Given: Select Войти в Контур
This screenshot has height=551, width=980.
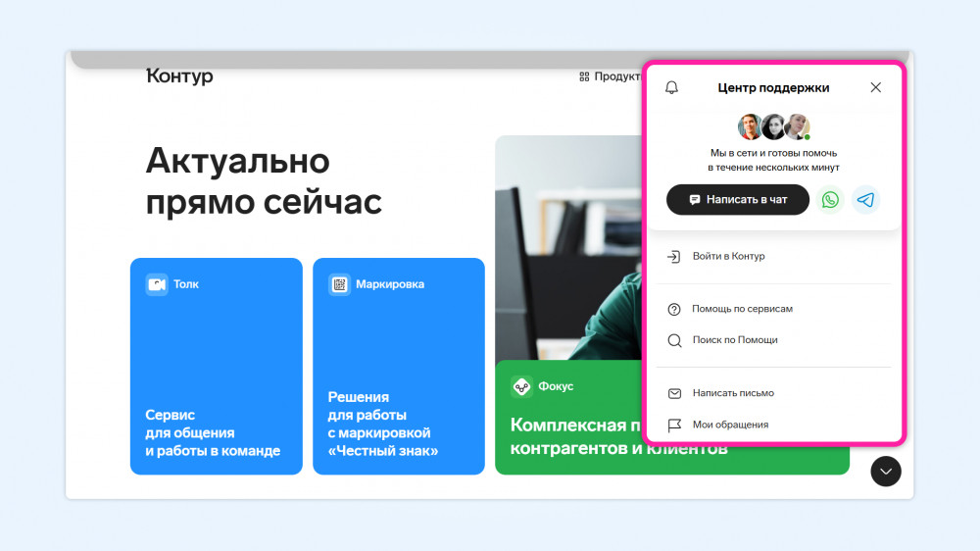Looking at the screenshot, I should coord(774,257).
